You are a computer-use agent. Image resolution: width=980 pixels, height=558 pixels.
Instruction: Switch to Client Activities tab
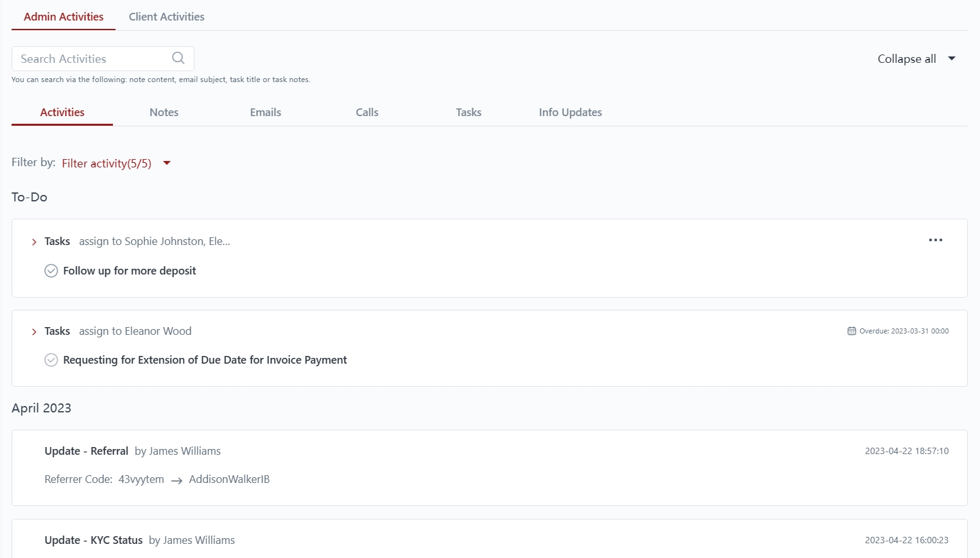pos(166,17)
